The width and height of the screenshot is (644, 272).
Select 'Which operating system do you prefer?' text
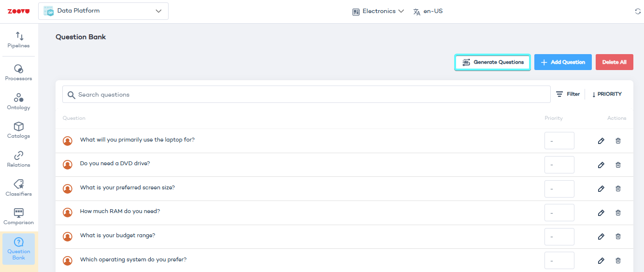pos(133,259)
